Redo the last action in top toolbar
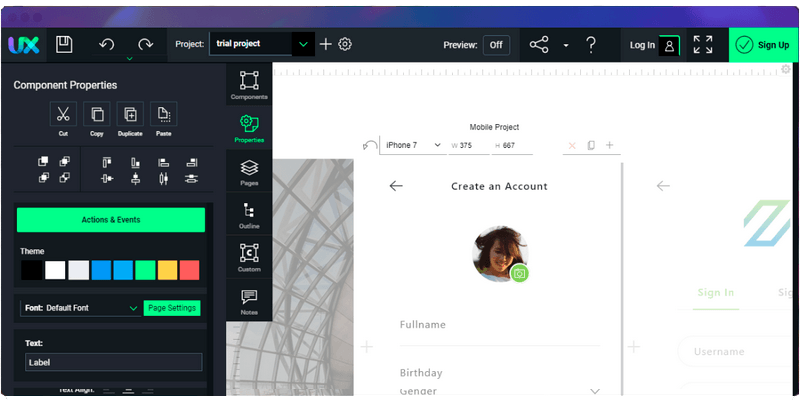The height and width of the screenshot is (400, 800). pos(145,45)
